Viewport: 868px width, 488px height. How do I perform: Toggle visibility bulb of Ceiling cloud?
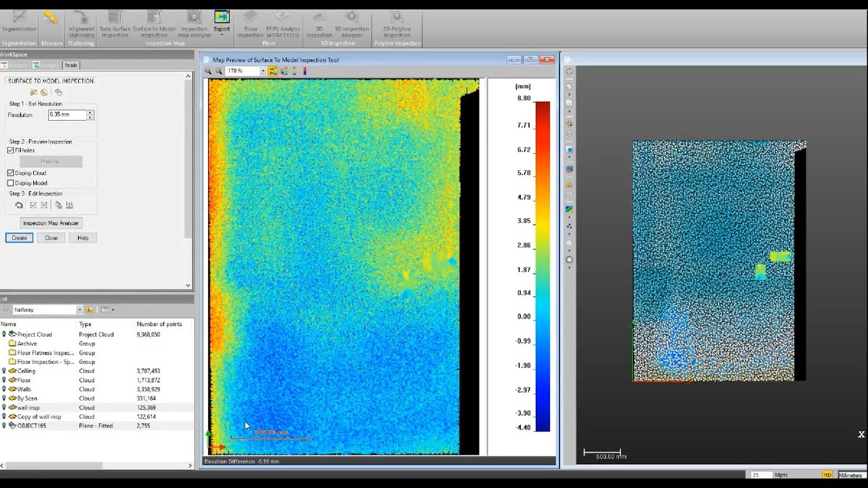click(x=4, y=371)
